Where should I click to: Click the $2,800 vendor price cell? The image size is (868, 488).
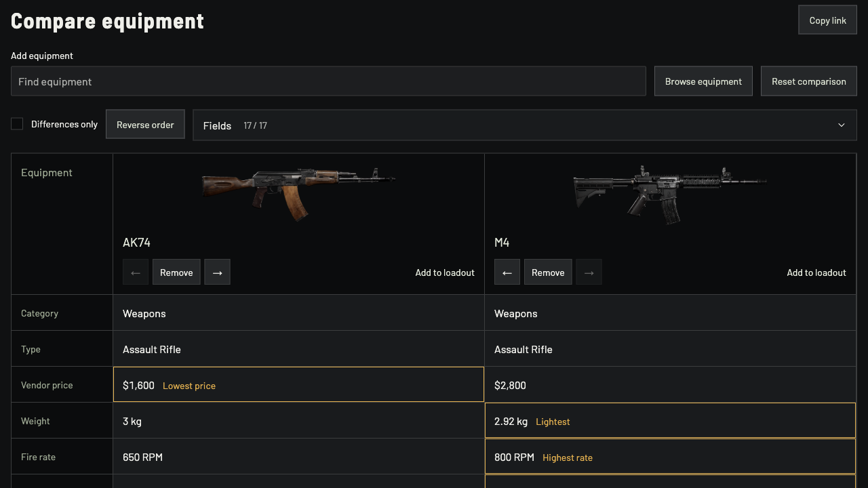click(x=670, y=385)
